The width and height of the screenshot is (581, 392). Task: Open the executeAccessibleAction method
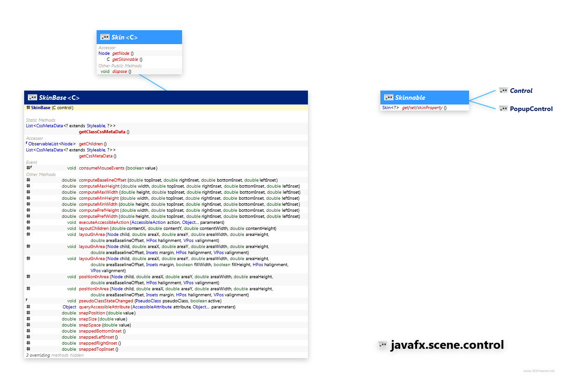point(104,222)
